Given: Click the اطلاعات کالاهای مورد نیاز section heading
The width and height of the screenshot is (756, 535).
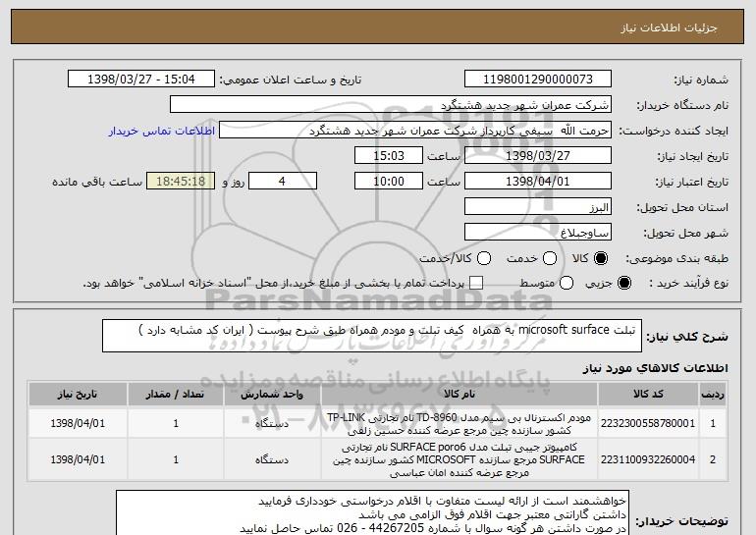Looking at the screenshot, I should click(x=655, y=368).
